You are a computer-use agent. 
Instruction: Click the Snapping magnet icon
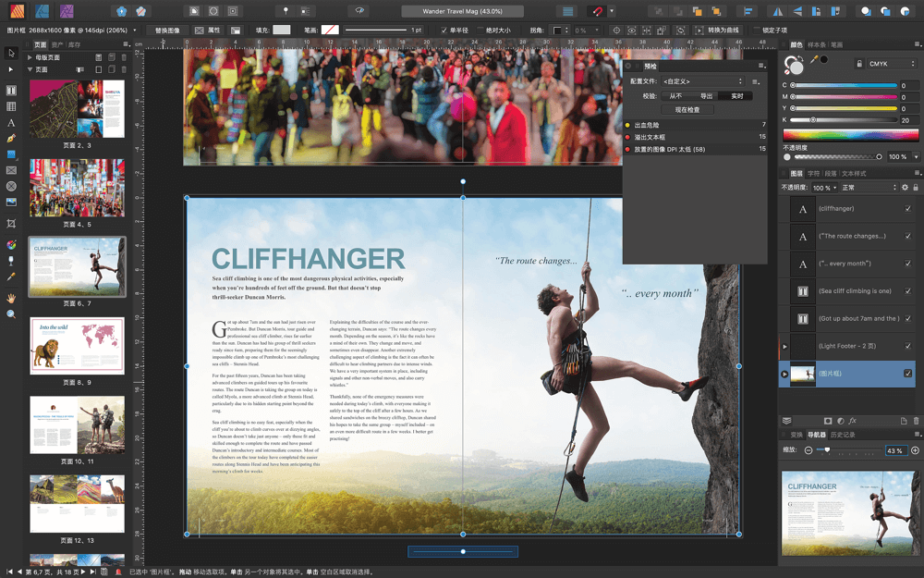(x=597, y=11)
